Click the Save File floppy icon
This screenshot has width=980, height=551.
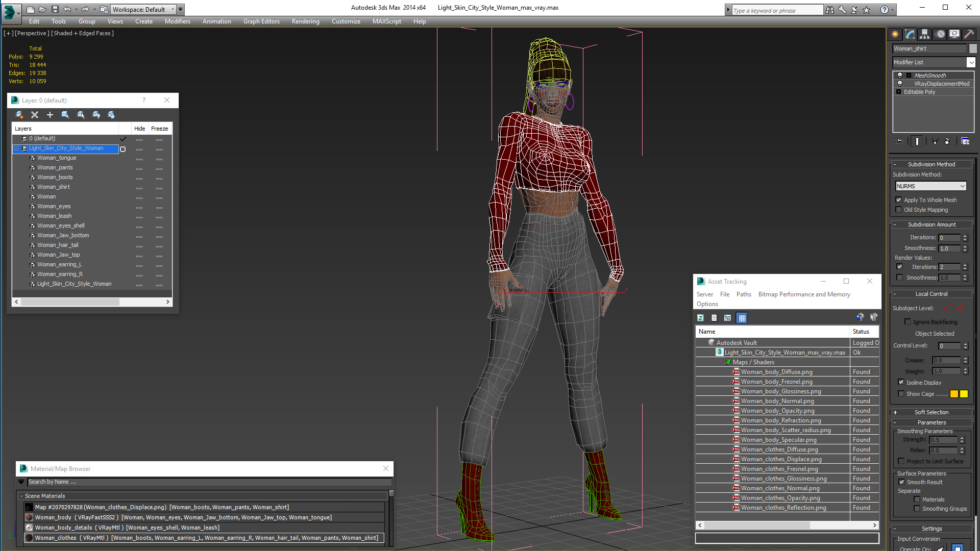(x=55, y=9)
